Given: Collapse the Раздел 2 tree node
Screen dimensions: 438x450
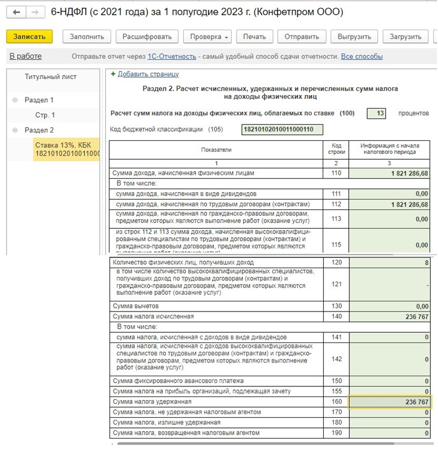Looking at the screenshot, I should pos(15,130).
